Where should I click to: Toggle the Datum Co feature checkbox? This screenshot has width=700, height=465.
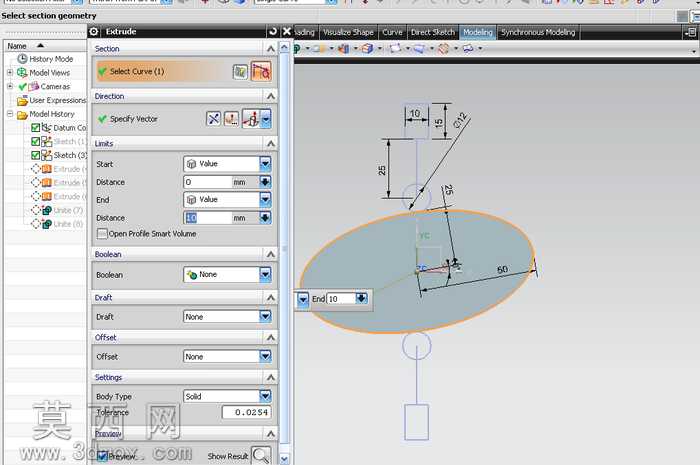(36, 128)
